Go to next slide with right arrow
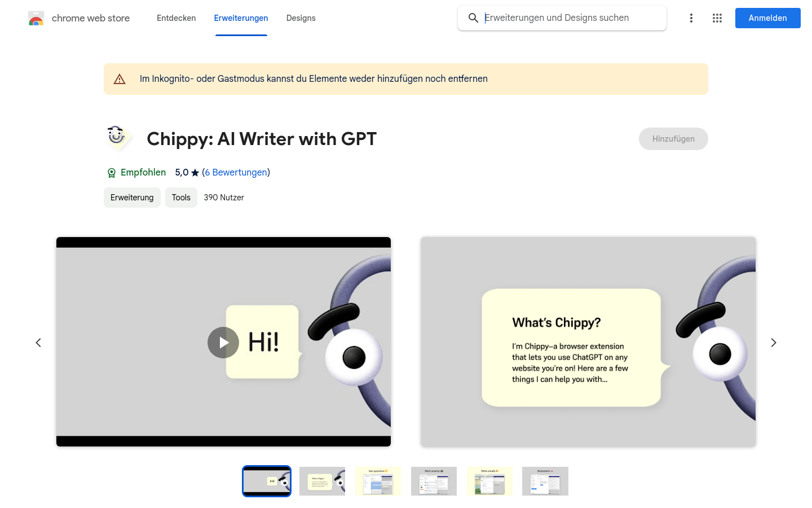Image resolution: width=812 pixels, height=508 pixels. pyautogui.click(x=774, y=343)
